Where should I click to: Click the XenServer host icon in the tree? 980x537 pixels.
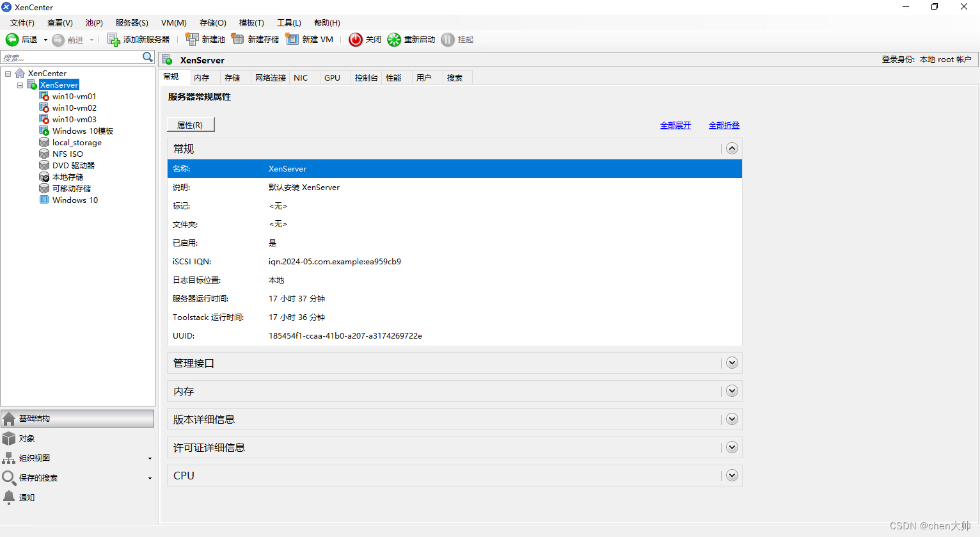(32, 84)
